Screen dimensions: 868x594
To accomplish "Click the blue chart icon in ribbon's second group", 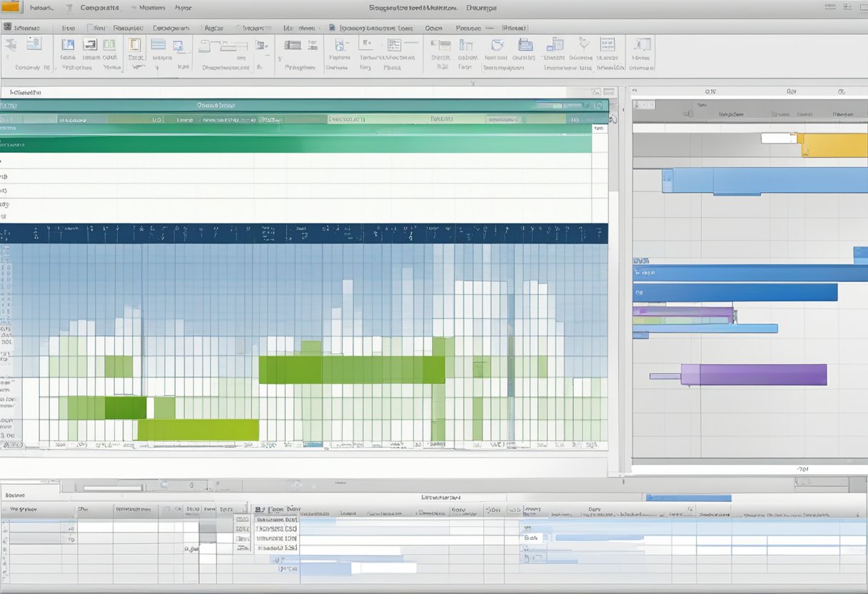I will (x=68, y=45).
